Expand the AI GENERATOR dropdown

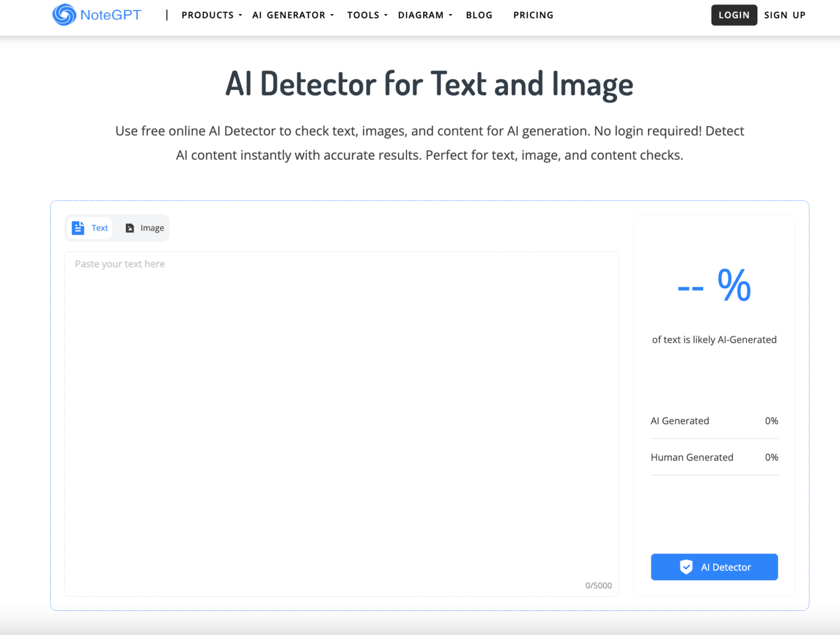(289, 15)
